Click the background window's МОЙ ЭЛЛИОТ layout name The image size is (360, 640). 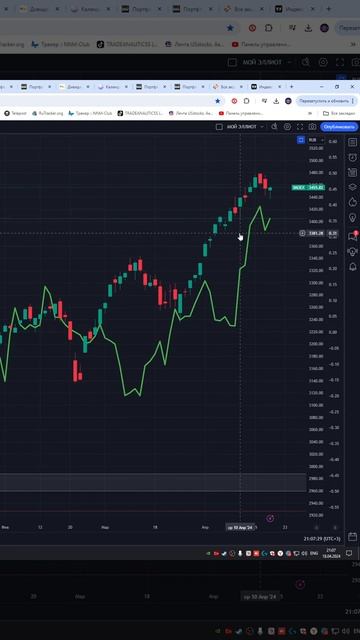coord(262,62)
